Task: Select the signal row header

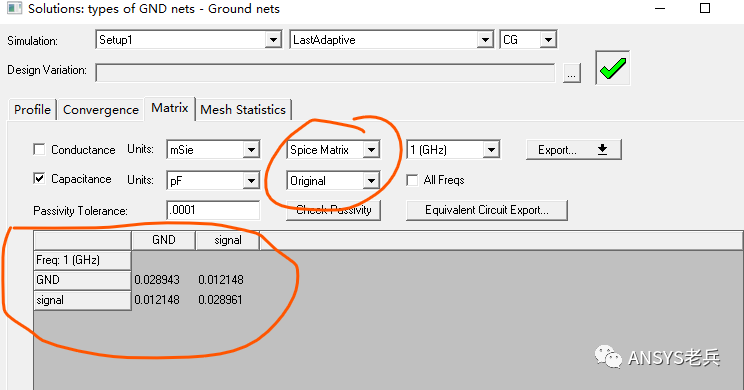Action: (x=82, y=300)
